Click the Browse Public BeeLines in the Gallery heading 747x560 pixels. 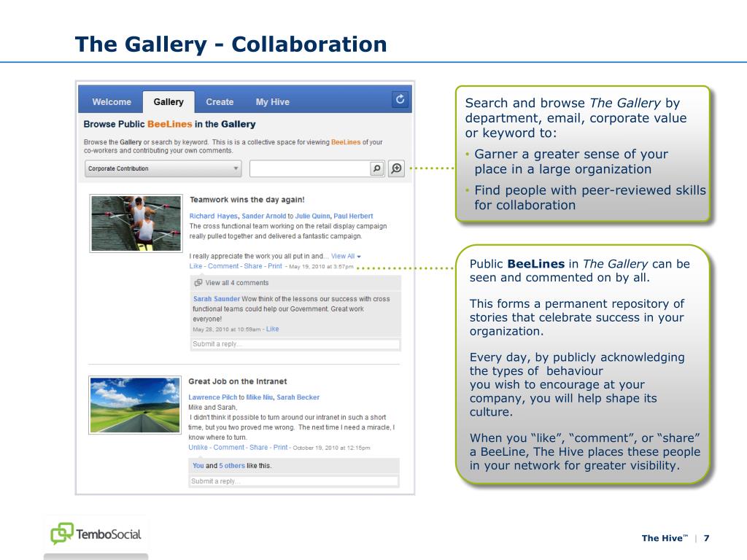[x=169, y=124]
